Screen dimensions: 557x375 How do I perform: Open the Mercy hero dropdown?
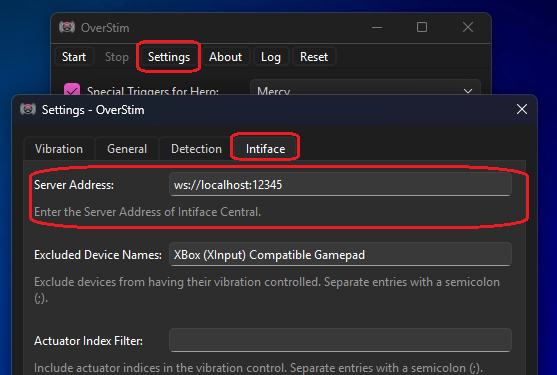pyautogui.click(x=365, y=88)
